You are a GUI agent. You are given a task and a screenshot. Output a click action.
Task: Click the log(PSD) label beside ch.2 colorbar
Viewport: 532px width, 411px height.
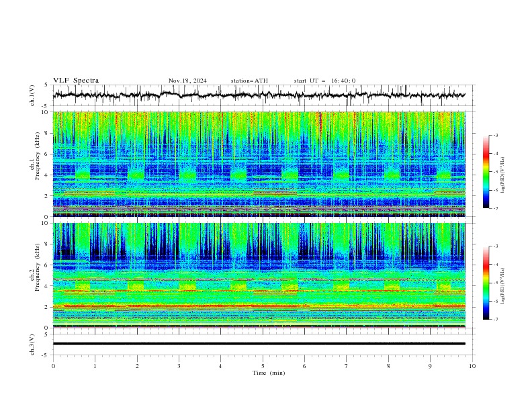tap(502, 286)
